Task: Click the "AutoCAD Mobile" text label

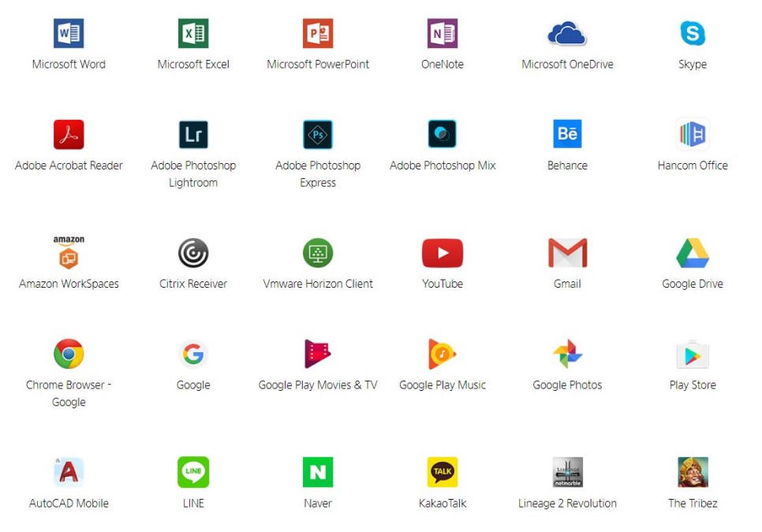Action: tap(69, 504)
